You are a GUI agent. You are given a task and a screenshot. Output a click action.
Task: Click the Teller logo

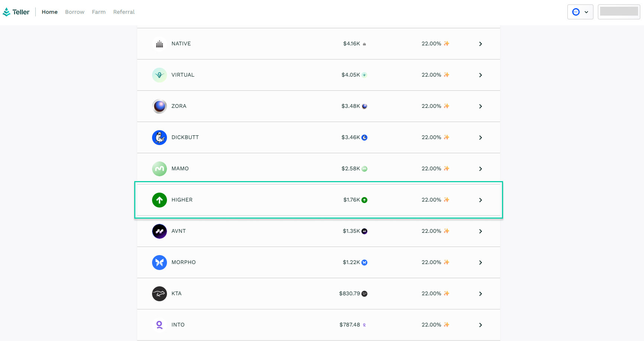16,12
